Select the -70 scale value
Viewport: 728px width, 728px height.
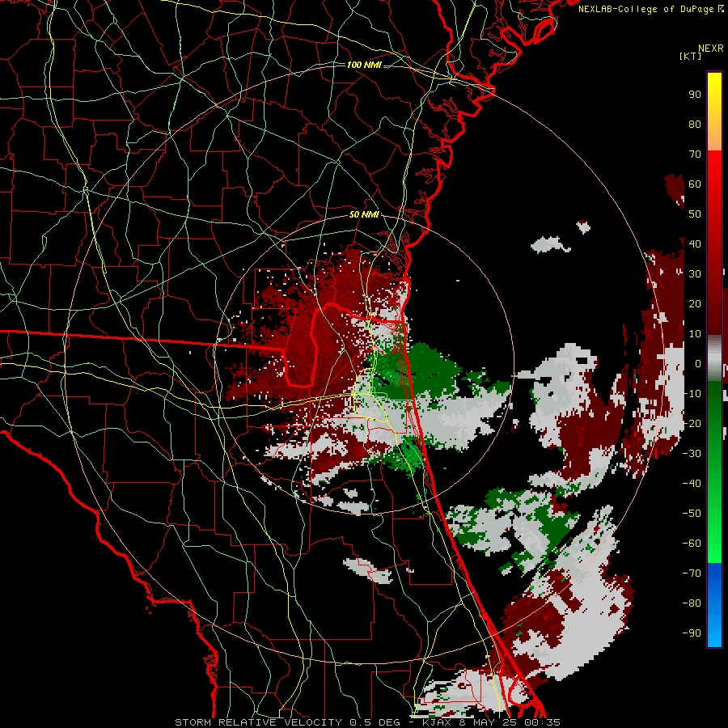(692, 573)
